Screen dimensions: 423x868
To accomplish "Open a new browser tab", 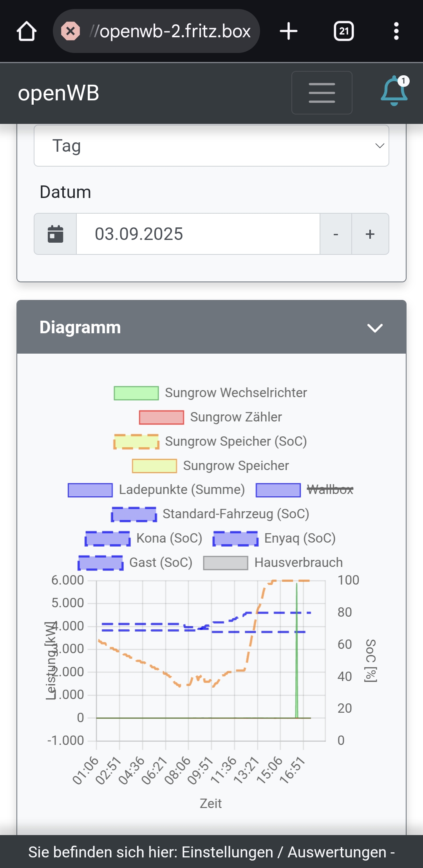I will click(x=289, y=31).
